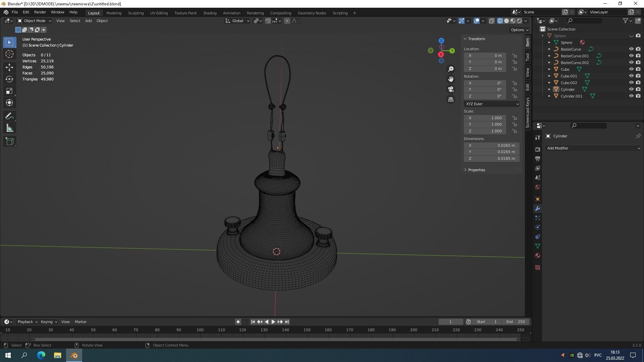Hide Cube object via eye icon
Screen dimensions: 644x362
[x=631, y=69]
